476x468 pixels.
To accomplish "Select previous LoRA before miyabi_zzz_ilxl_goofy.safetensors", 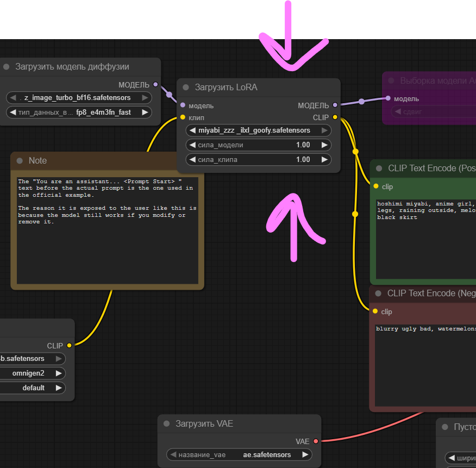I will [192, 130].
